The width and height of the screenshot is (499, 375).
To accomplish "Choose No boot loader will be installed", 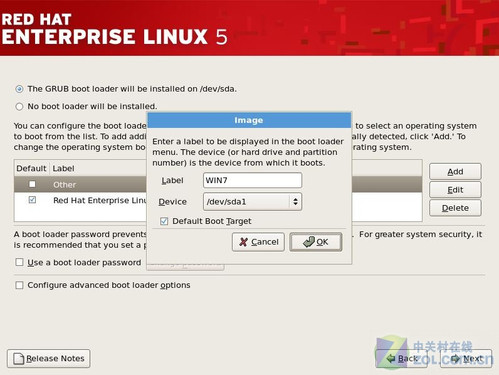I will point(19,107).
